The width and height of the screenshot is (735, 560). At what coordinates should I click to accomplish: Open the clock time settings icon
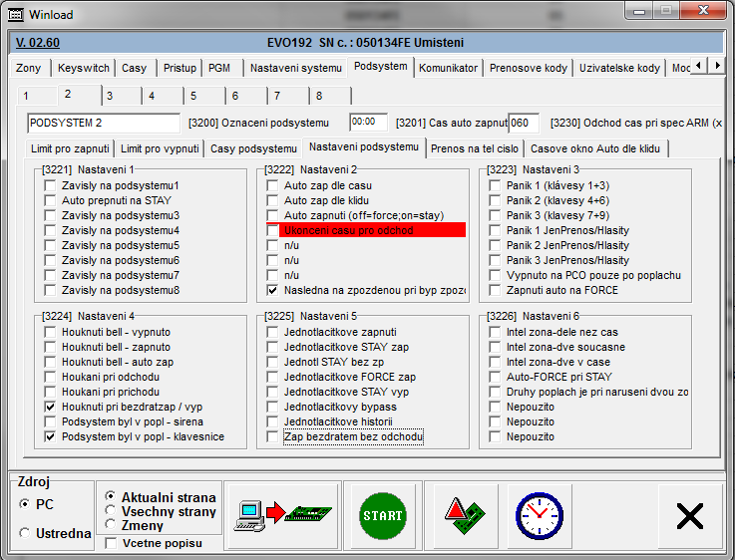click(x=540, y=514)
